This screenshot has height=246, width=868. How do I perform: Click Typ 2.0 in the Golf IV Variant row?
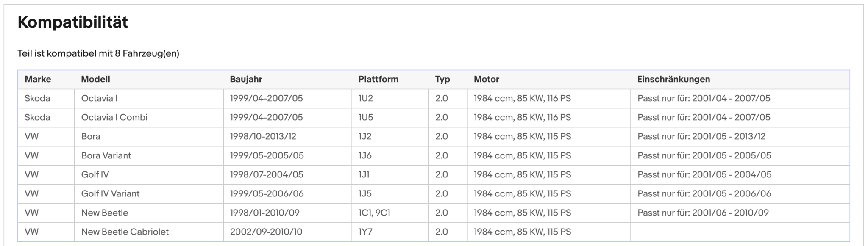point(442,193)
